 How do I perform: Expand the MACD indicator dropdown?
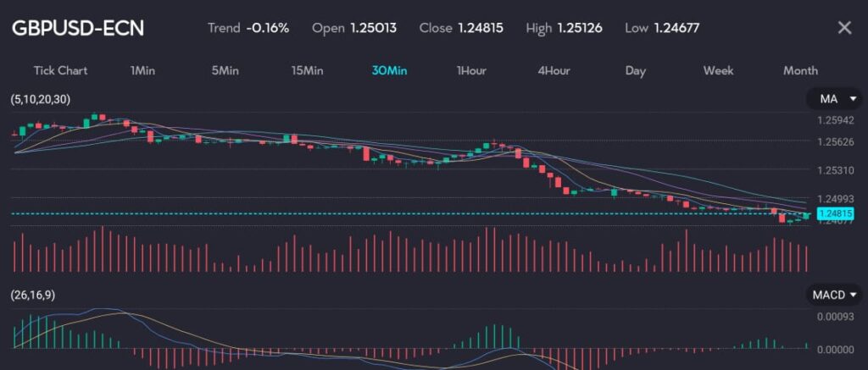pyautogui.click(x=834, y=295)
